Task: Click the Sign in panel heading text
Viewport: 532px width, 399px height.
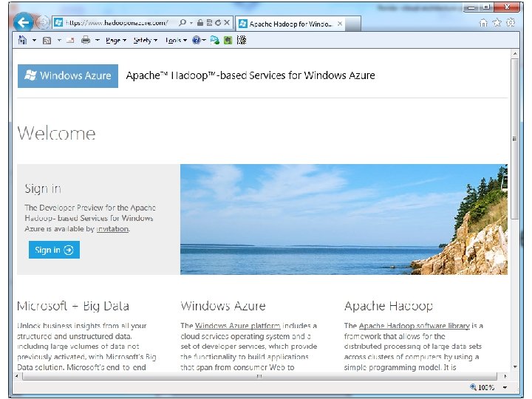Action: (x=43, y=188)
